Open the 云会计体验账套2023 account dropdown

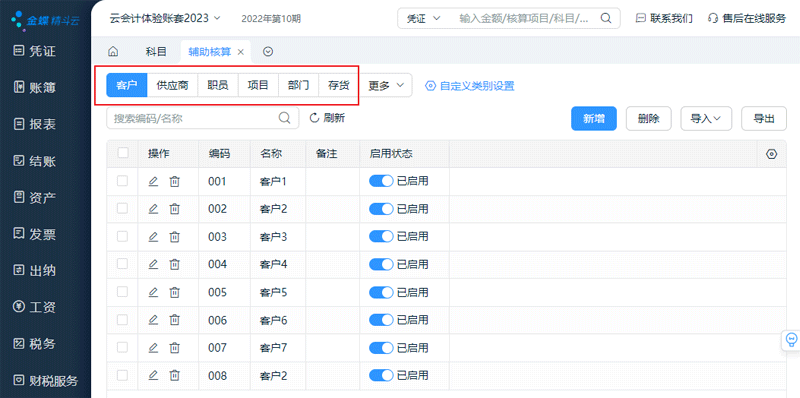[x=165, y=18]
